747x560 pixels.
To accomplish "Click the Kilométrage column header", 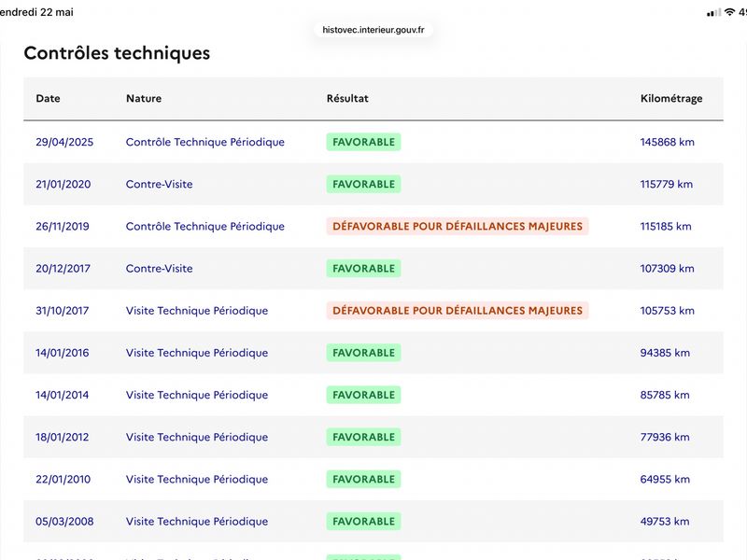I will (671, 99).
